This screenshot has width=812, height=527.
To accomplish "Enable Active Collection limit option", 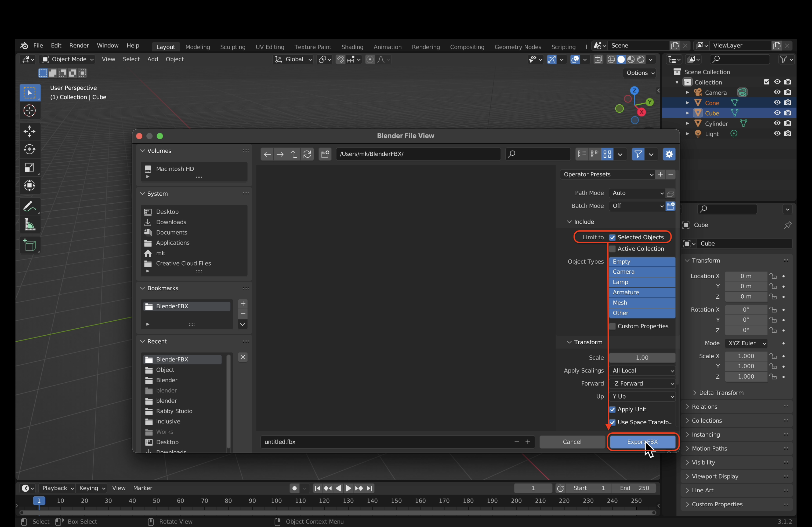I will (612, 249).
